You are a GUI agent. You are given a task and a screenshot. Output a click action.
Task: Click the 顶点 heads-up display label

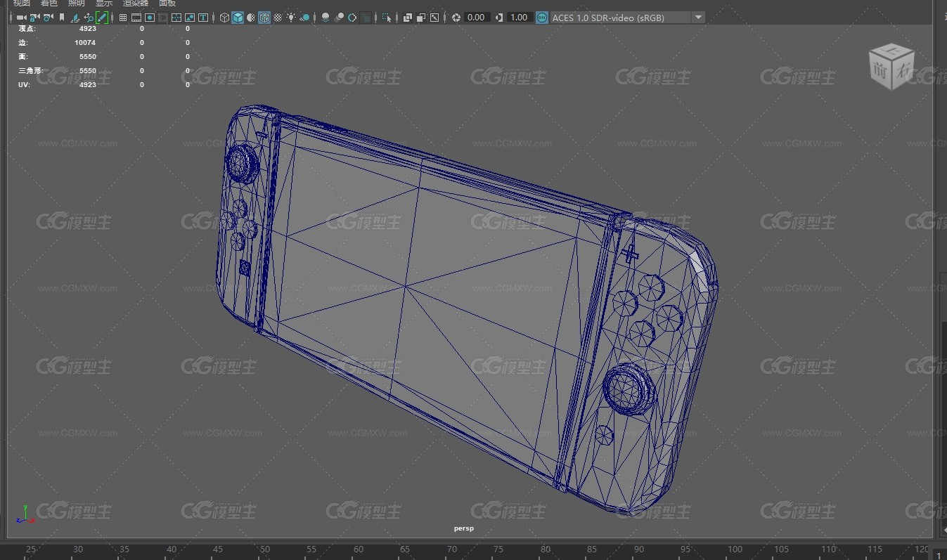click(26, 29)
